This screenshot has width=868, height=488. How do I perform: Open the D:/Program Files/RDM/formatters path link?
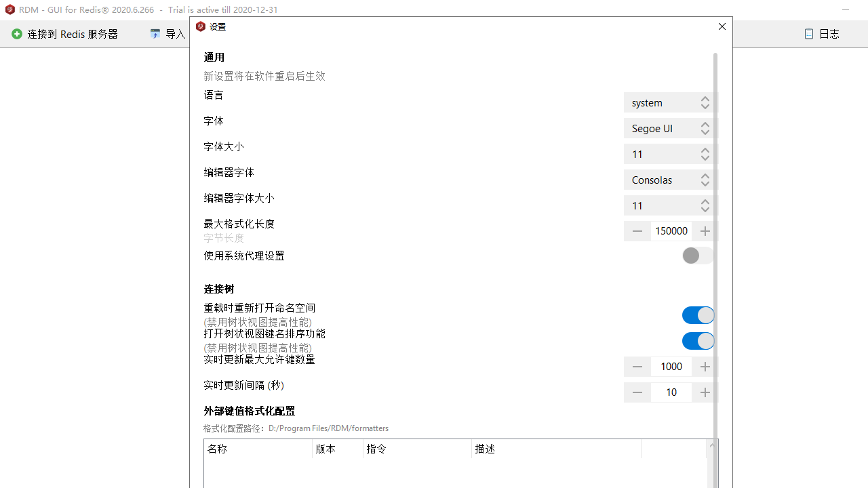point(328,428)
